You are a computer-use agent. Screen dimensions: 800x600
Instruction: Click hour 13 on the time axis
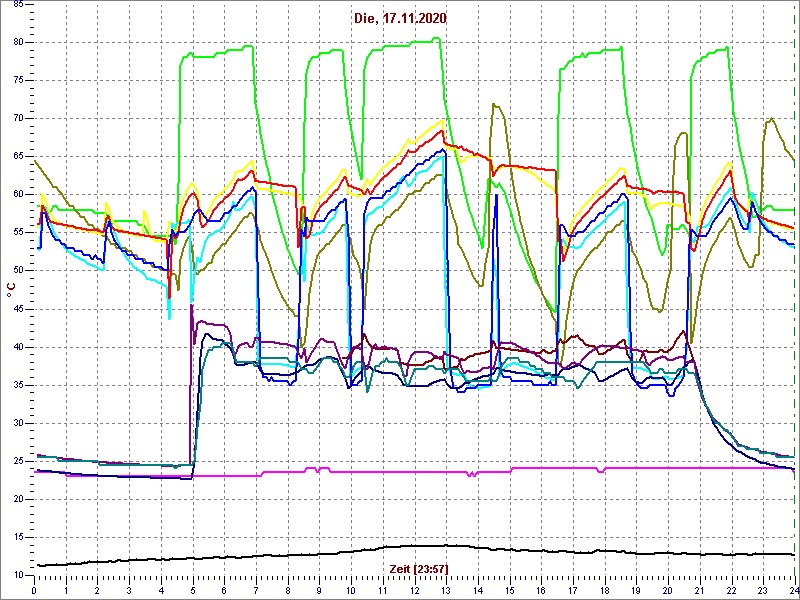point(446,590)
